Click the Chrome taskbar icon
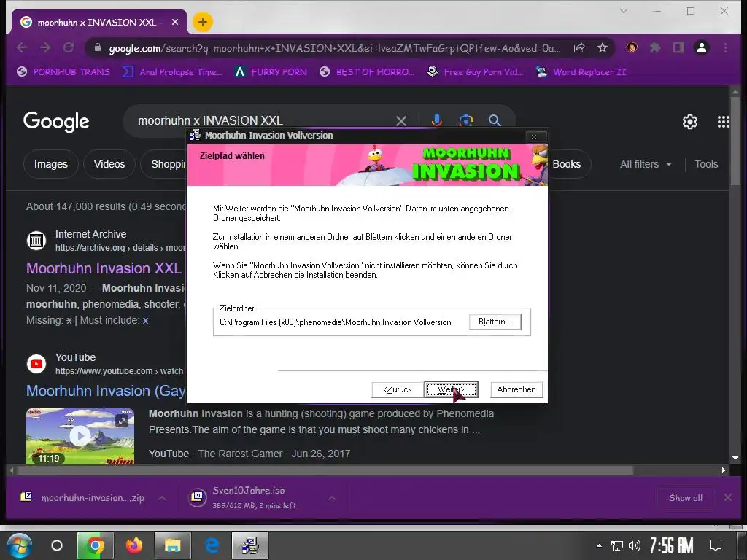 pos(96,545)
